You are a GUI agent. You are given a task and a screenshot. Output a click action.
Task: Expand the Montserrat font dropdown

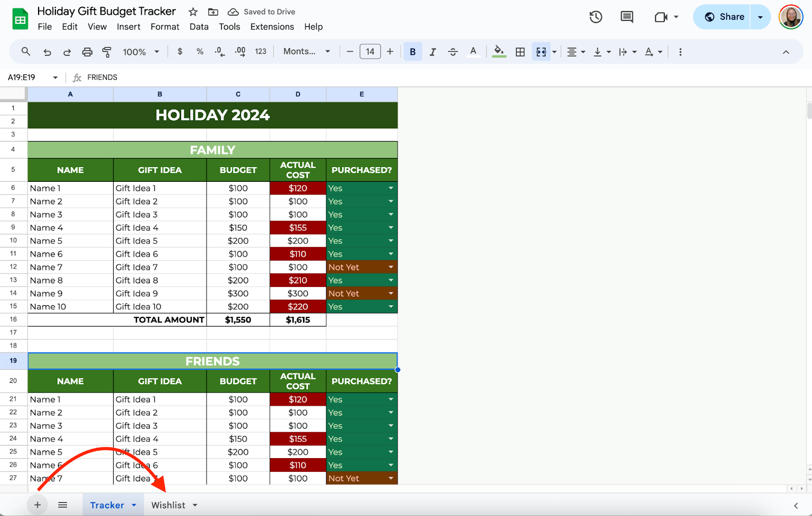click(x=307, y=51)
